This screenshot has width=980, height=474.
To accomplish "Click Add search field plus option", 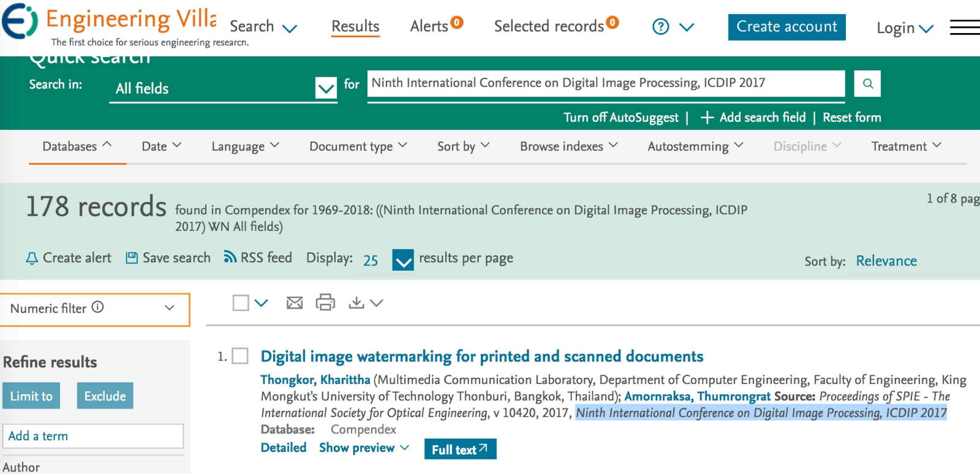I will 753,117.
